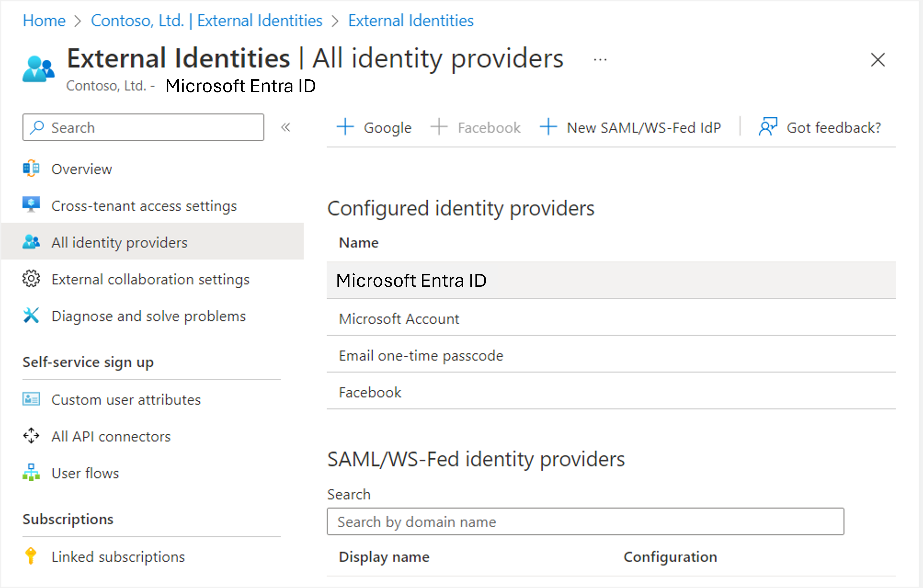
Task: Open All API connectors
Action: [x=111, y=437]
